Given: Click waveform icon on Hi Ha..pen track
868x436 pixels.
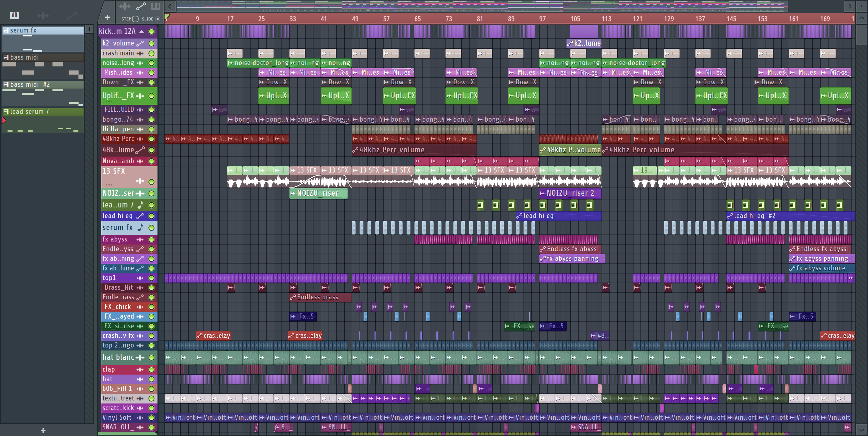Looking at the screenshot, I should tap(140, 129).
